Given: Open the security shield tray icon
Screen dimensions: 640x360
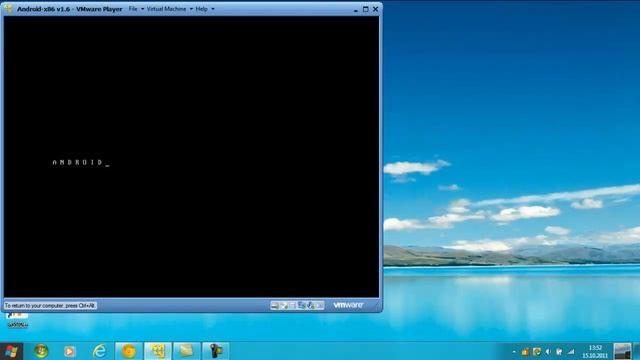Looking at the screenshot, I should click(x=537, y=351).
